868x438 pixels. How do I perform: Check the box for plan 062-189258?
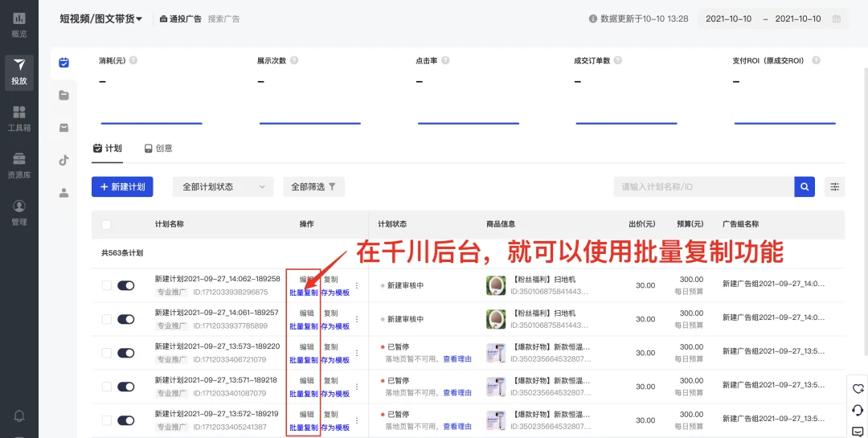pos(106,286)
